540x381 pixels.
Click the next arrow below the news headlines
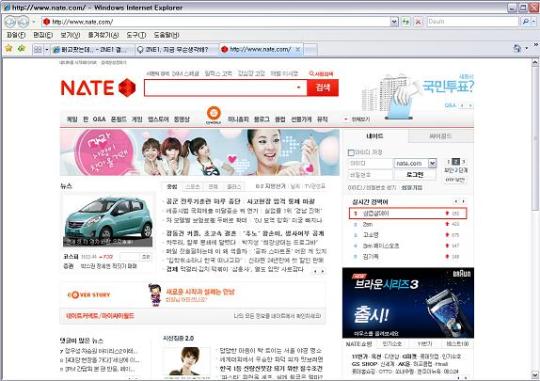(323, 271)
